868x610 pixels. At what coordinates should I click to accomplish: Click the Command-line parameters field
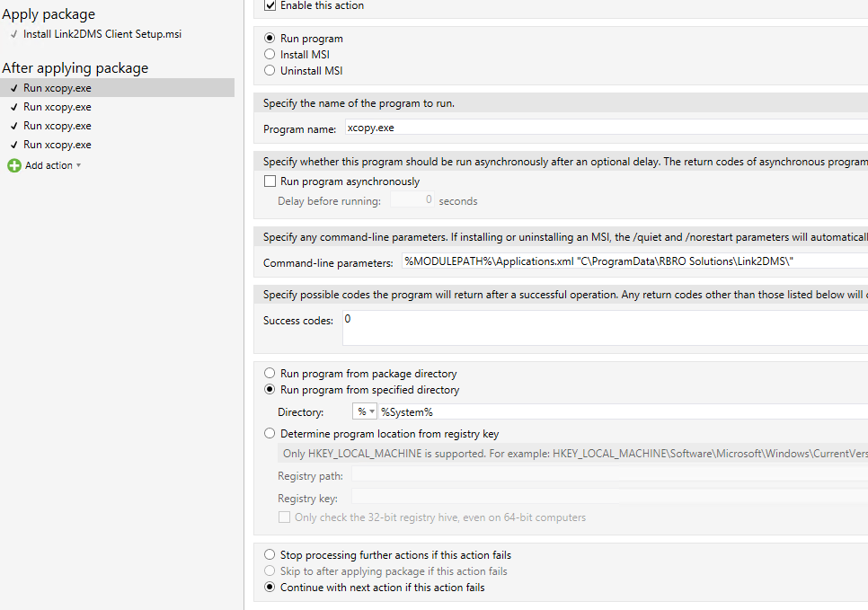pos(629,261)
